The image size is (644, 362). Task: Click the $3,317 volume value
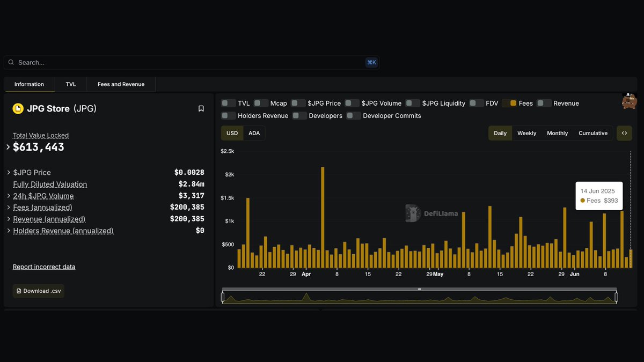pyautogui.click(x=192, y=196)
